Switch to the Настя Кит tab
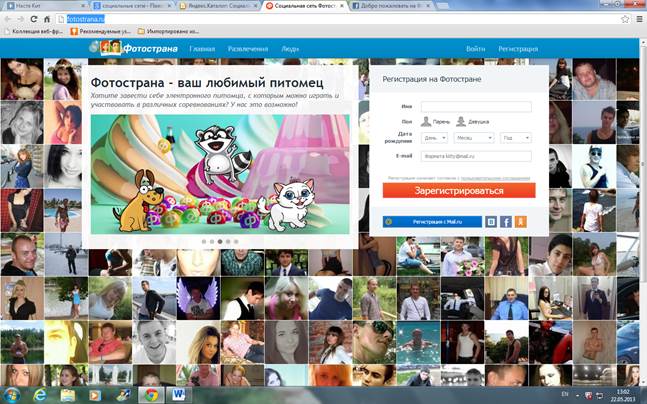647x404 pixels. tap(45, 6)
